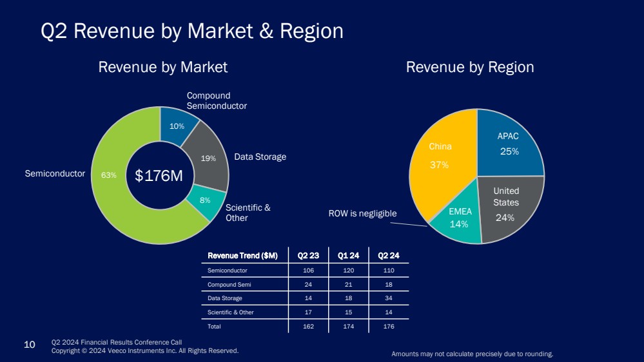The width and height of the screenshot is (644, 362).
Task: Click the slide page number 10
Action: point(29,345)
